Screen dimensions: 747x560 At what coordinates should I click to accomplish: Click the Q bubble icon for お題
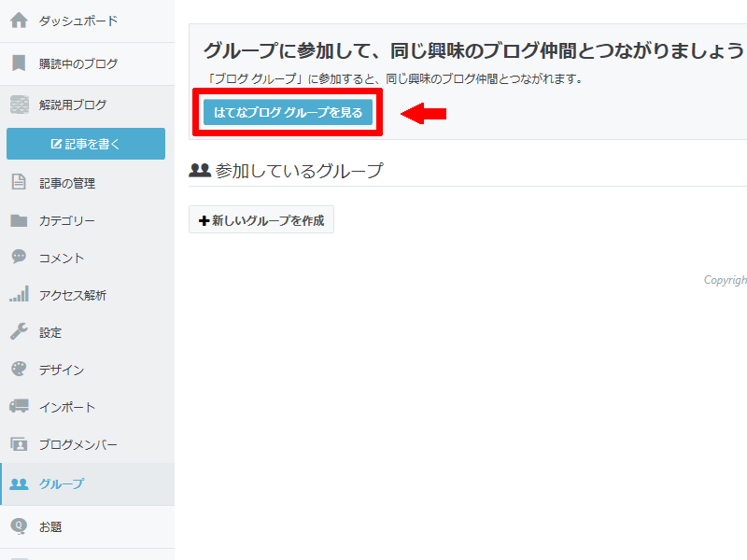[19, 525]
